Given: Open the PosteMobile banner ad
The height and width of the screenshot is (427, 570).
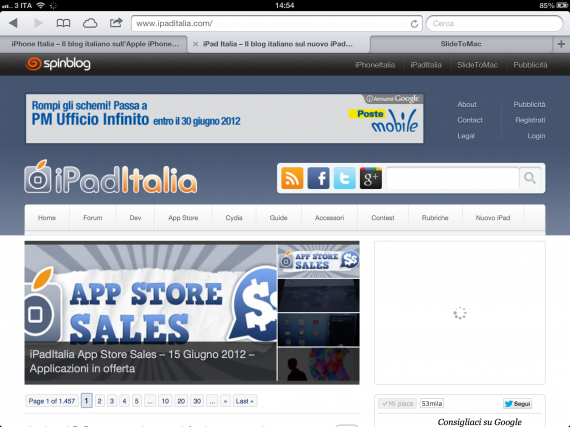Looking at the screenshot, I should [x=224, y=118].
